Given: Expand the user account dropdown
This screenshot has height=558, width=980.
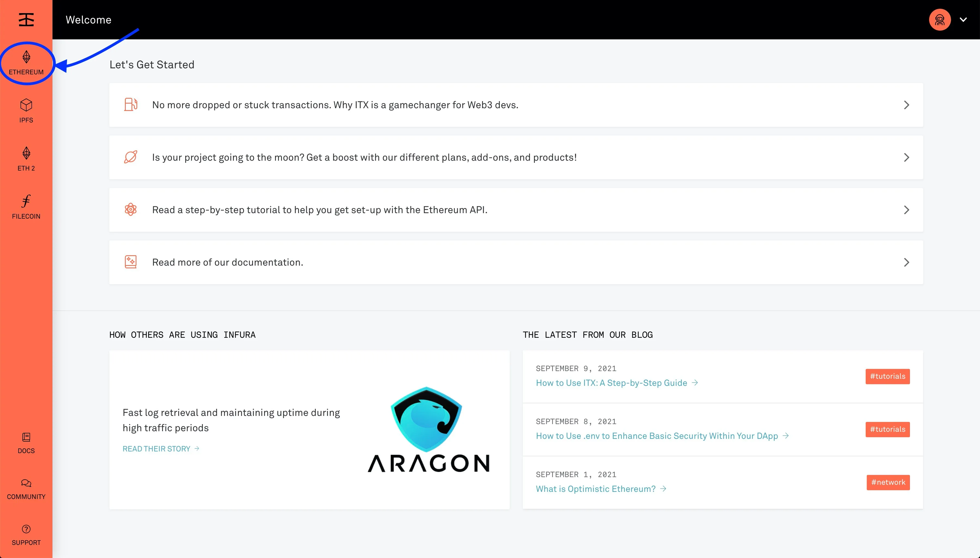Looking at the screenshot, I should 963,19.
